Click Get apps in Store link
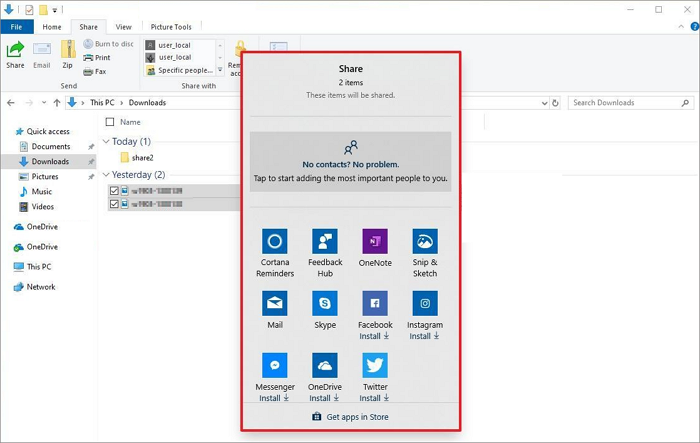Image resolution: width=700 pixels, height=443 pixels. point(350,417)
